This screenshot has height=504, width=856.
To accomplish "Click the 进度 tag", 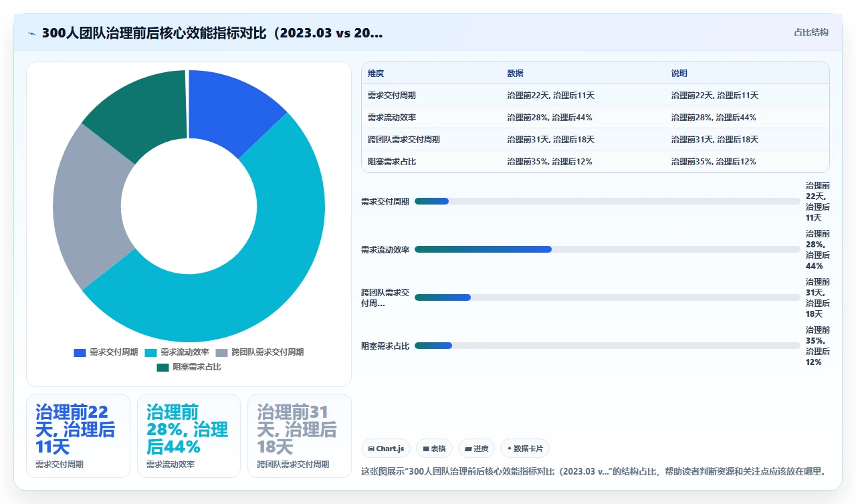I will [476, 449].
